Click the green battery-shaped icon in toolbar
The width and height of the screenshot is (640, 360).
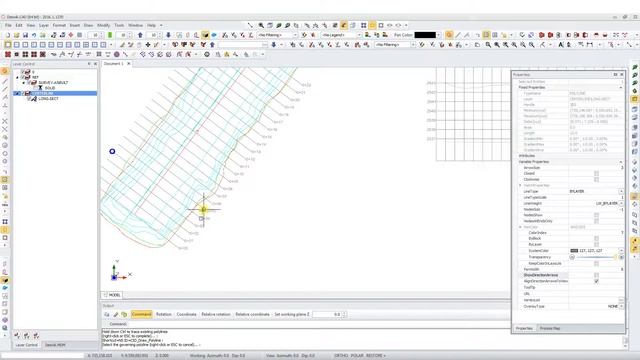110,35
